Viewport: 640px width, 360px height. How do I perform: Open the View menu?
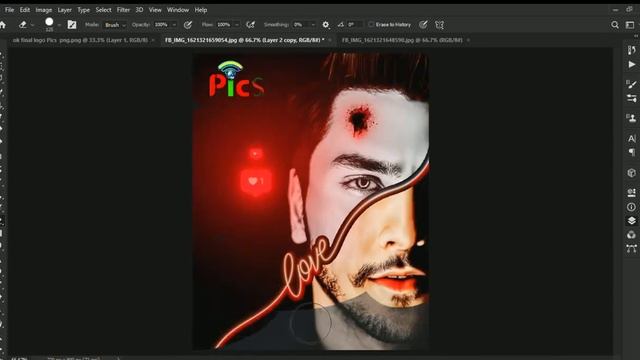click(155, 10)
